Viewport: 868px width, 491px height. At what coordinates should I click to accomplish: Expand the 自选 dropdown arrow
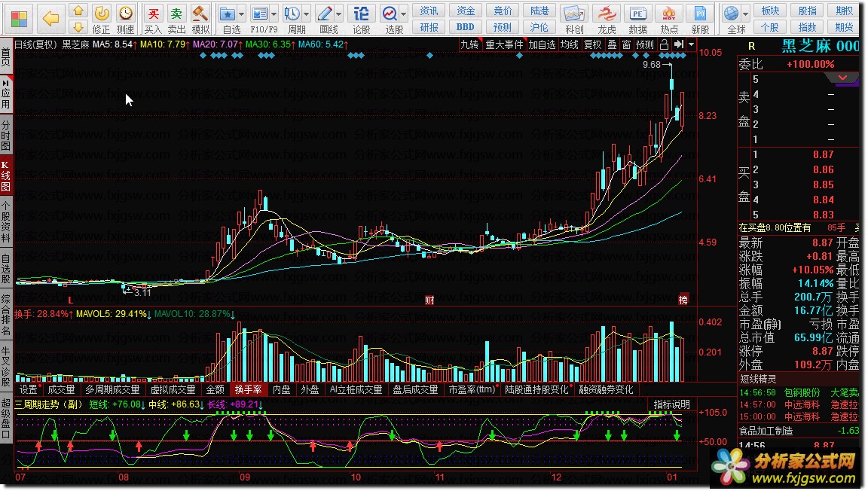click(x=241, y=14)
